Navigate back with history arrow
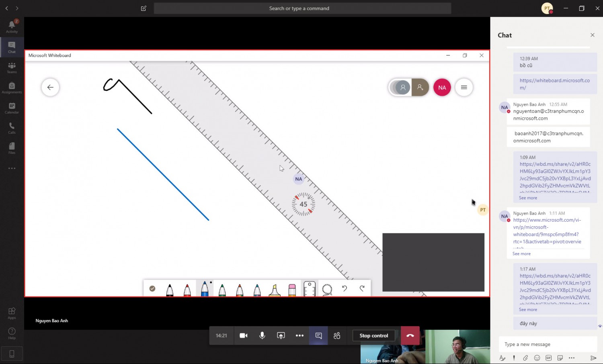 [7, 8]
